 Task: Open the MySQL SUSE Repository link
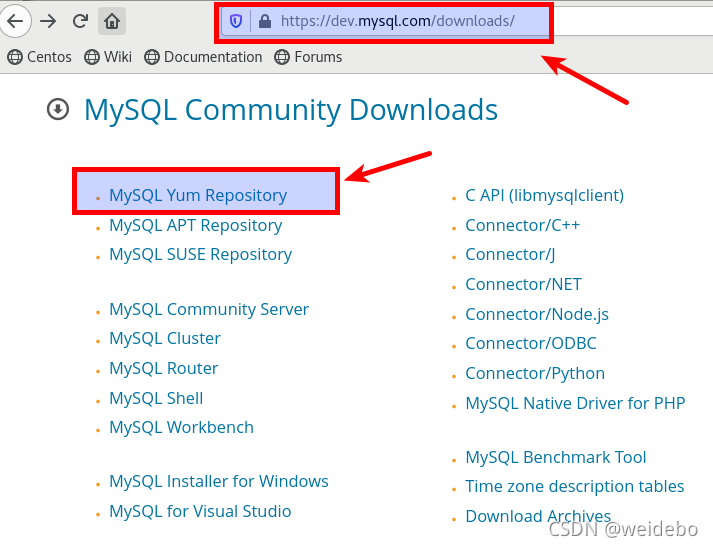(x=201, y=255)
